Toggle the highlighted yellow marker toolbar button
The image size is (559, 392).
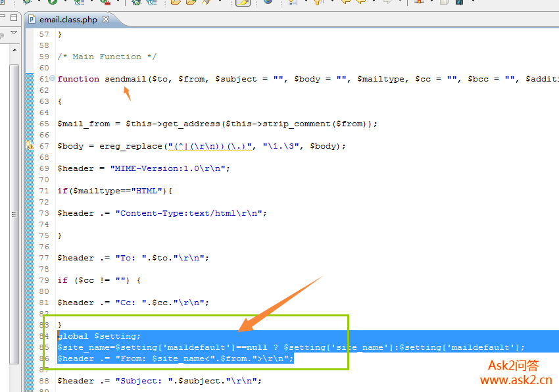pos(243,2)
